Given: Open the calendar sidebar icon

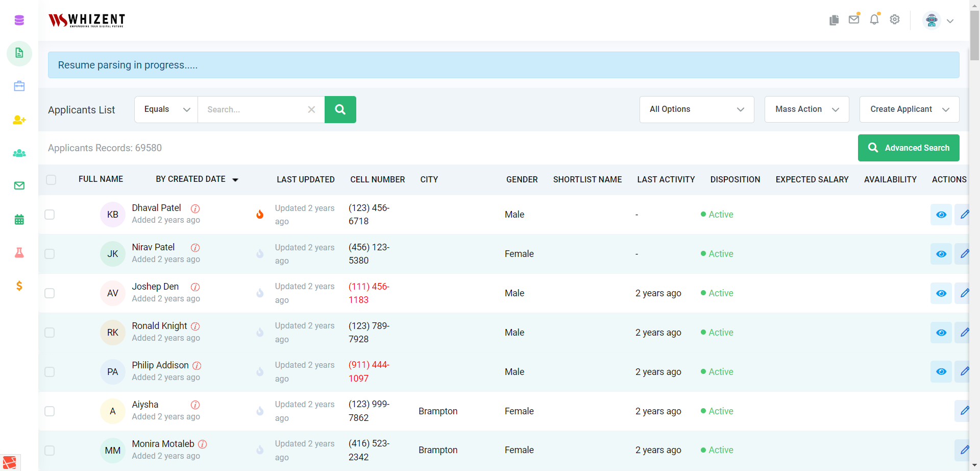Looking at the screenshot, I should point(19,220).
